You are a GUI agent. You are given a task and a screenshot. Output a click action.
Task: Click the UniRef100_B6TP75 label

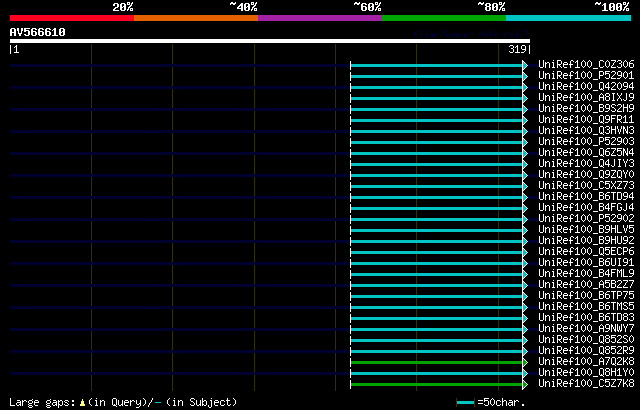(586, 296)
